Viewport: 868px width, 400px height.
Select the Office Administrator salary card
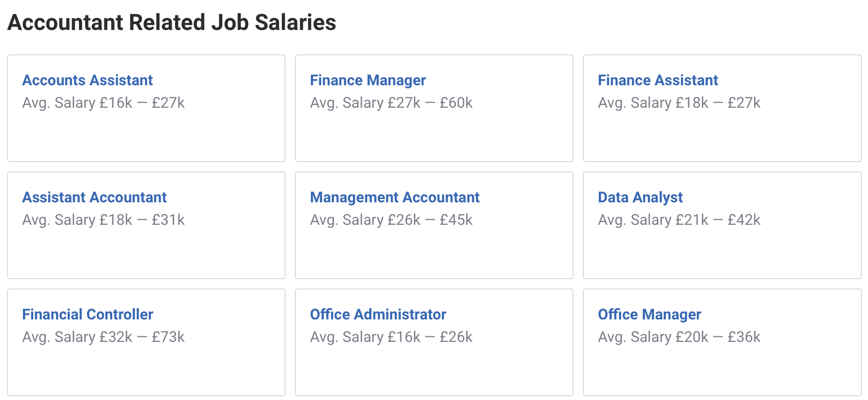[434, 370]
